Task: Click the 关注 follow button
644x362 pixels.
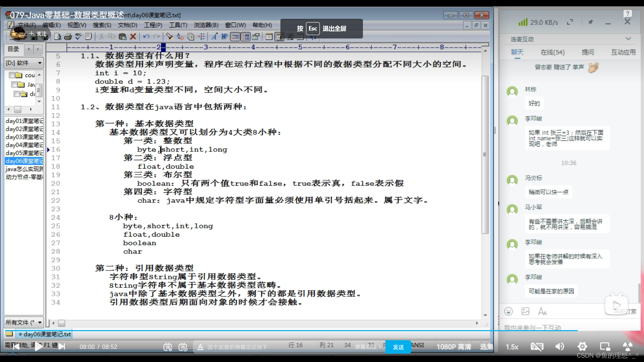Action: point(38,34)
